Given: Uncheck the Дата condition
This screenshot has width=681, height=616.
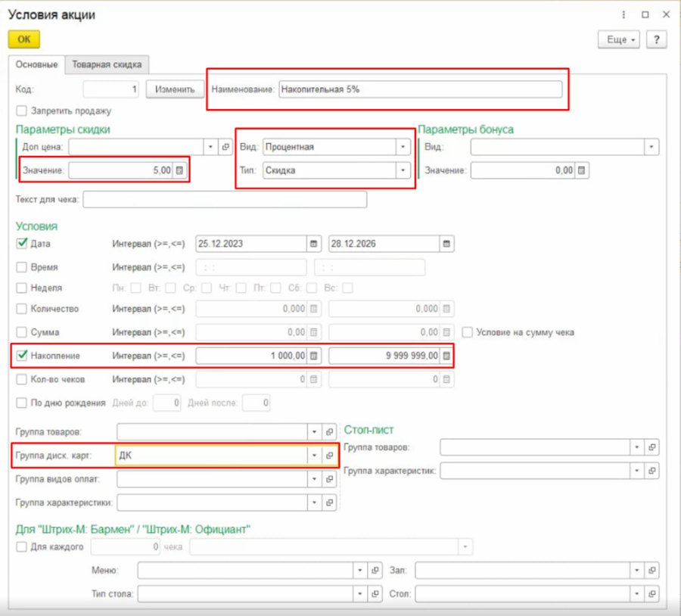Looking at the screenshot, I should tap(21, 243).
